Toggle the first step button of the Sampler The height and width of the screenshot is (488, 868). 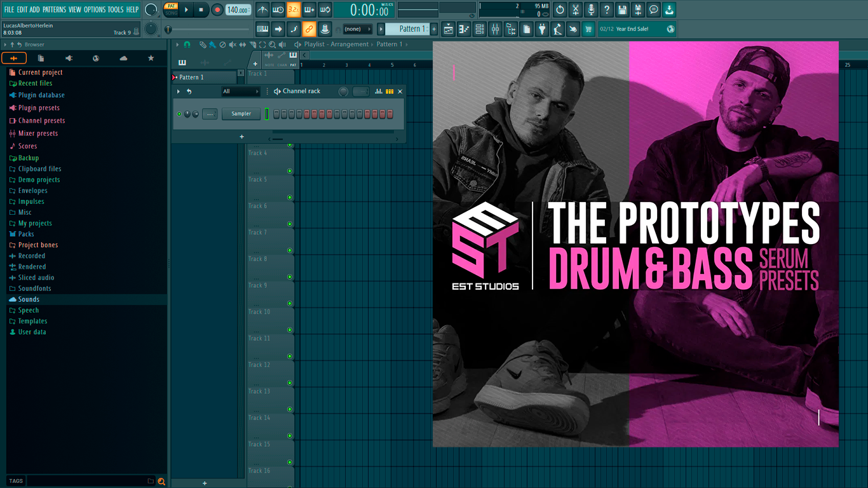pos(277,114)
